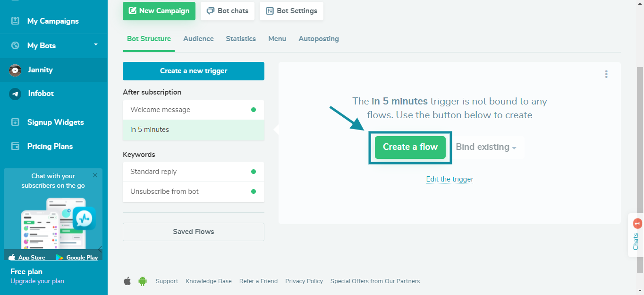Open the three-dot options menu in the flow panel
The width and height of the screenshot is (644, 295).
point(606,74)
